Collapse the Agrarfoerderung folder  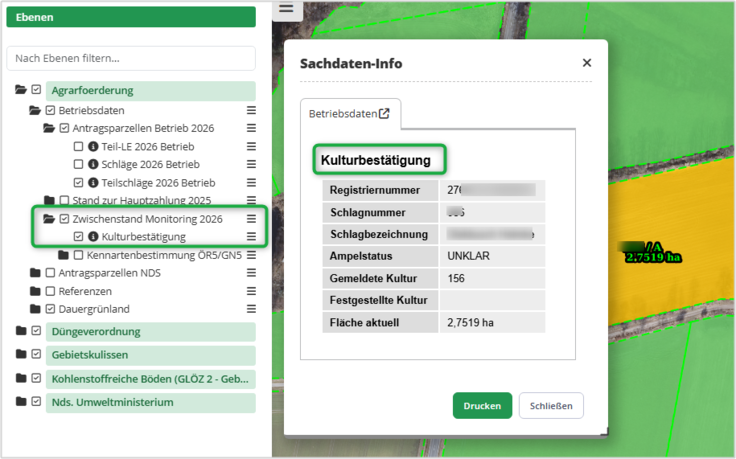[21, 90]
